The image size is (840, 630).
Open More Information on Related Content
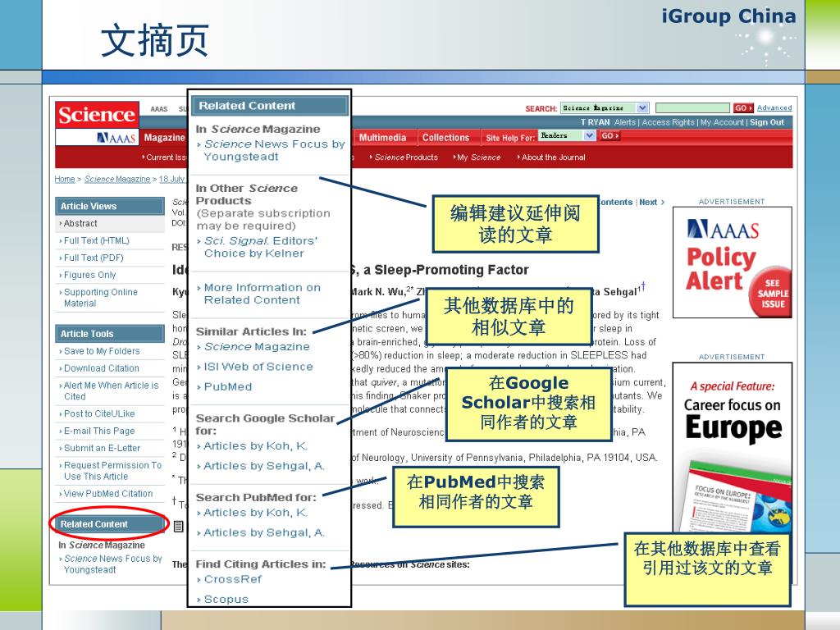pyautogui.click(x=262, y=294)
